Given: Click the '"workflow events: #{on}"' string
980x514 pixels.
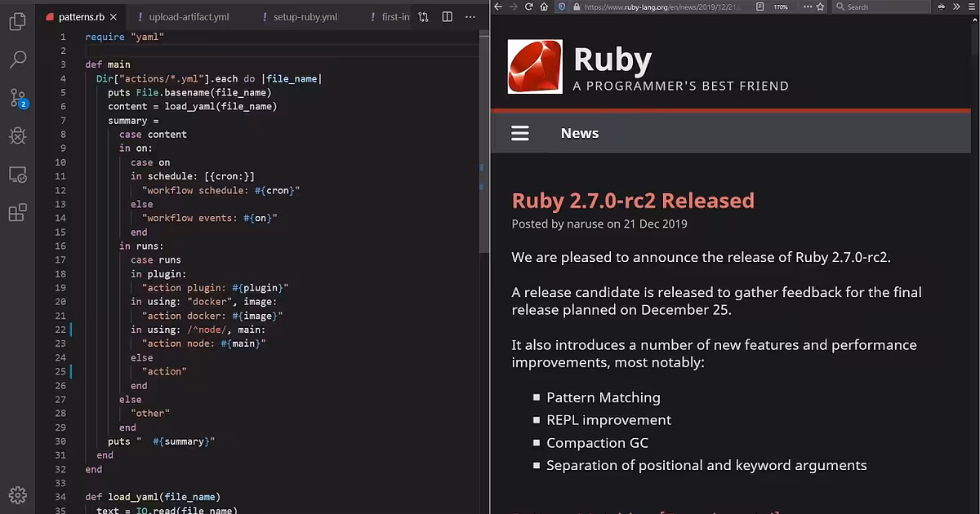Looking at the screenshot, I should tap(210, 218).
